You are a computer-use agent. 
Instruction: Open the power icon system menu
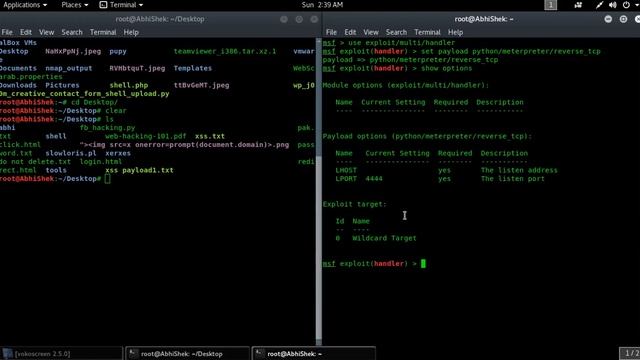click(x=626, y=5)
